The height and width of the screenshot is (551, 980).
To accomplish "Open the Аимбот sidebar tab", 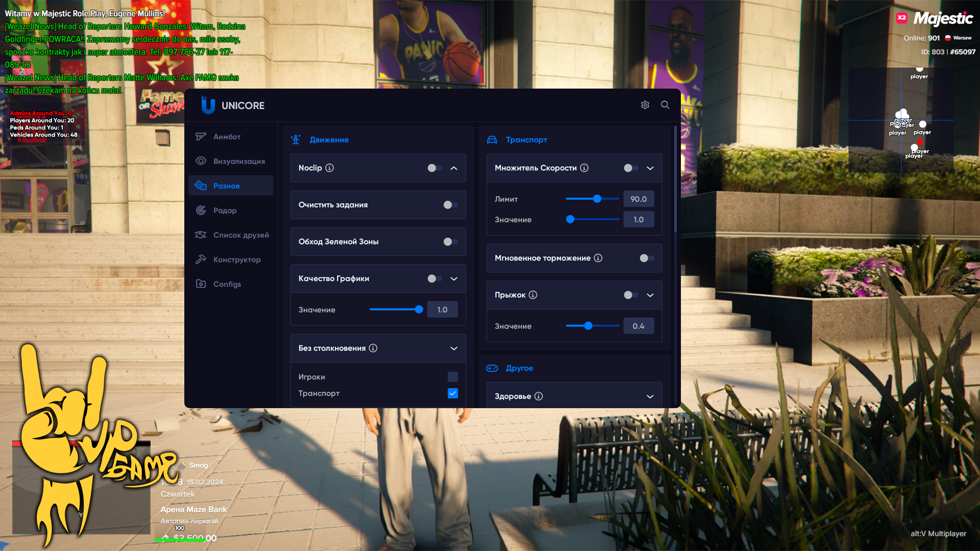I will pos(227,137).
